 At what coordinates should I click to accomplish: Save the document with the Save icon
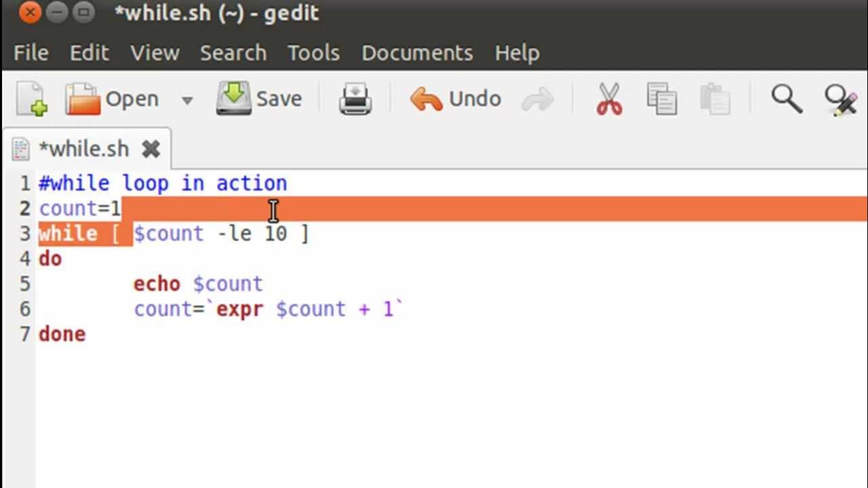click(x=234, y=99)
